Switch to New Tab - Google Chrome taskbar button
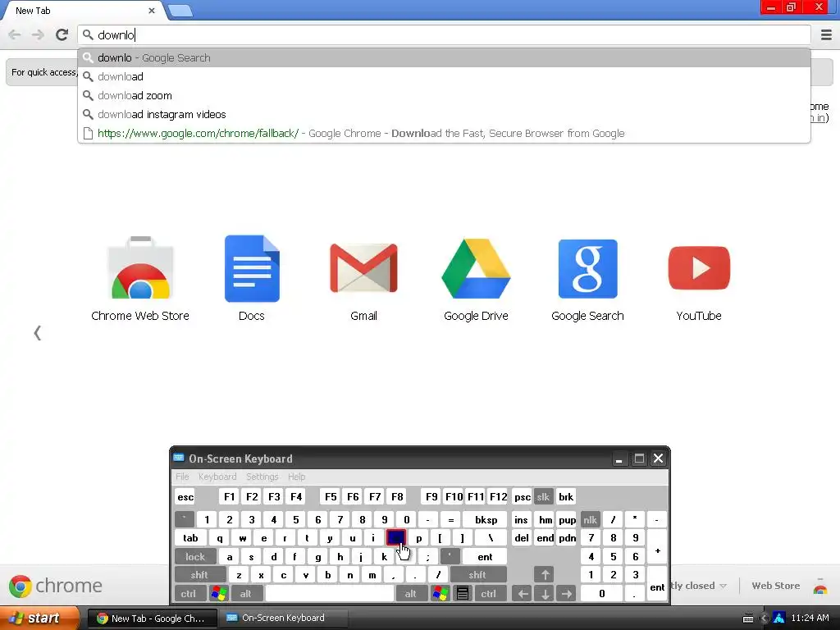 coord(152,619)
